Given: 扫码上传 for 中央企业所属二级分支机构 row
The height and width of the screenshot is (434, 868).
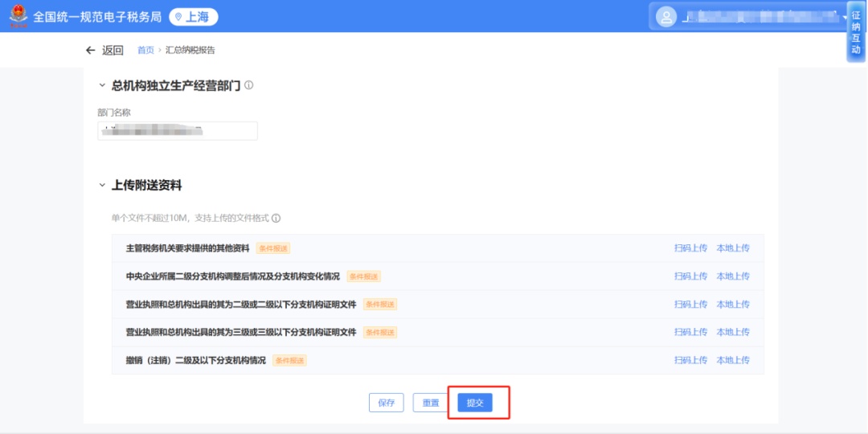Looking at the screenshot, I should [x=690, y=276].
